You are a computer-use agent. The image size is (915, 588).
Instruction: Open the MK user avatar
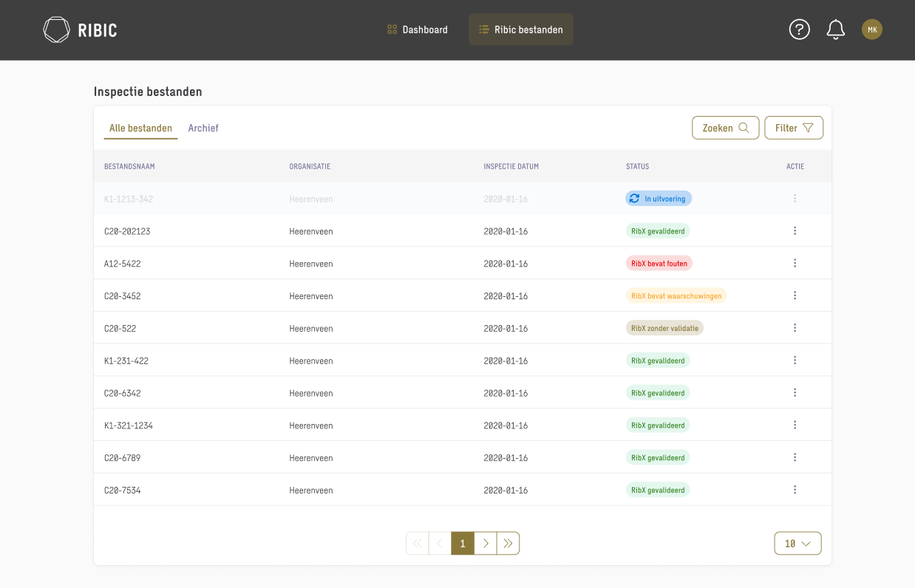coord(872,30)
